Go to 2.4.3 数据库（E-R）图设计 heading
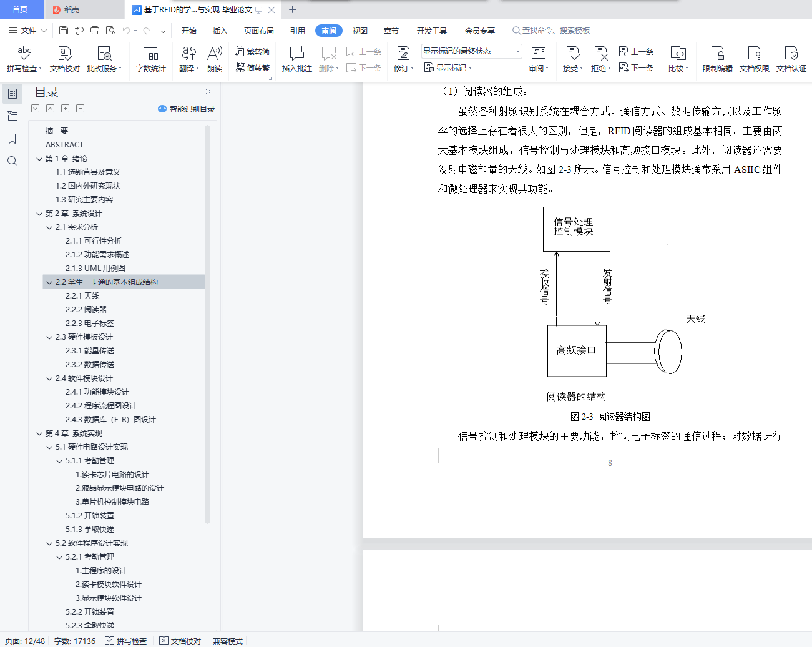Screen dimensions: 812x647 (110, 420)
